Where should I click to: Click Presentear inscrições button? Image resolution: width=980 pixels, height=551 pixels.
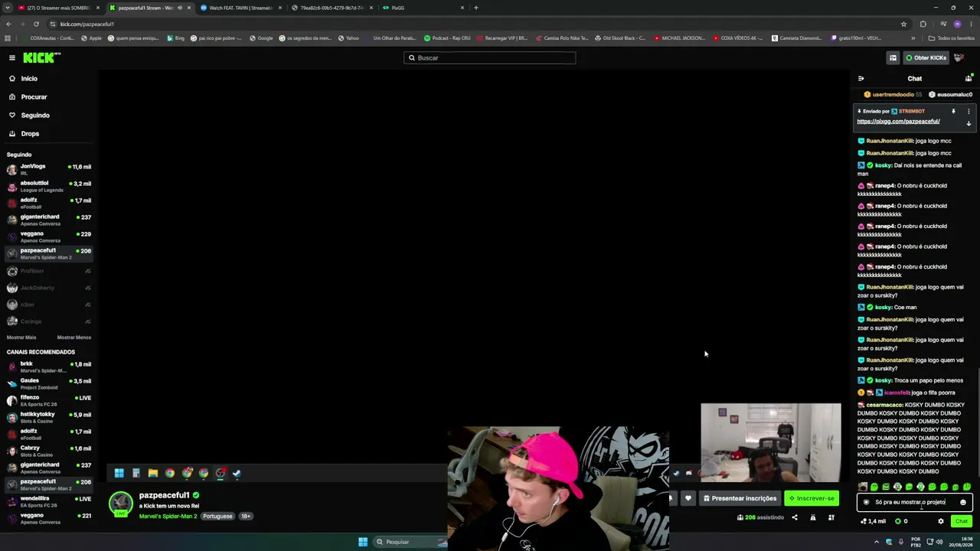tap(740, 498)
